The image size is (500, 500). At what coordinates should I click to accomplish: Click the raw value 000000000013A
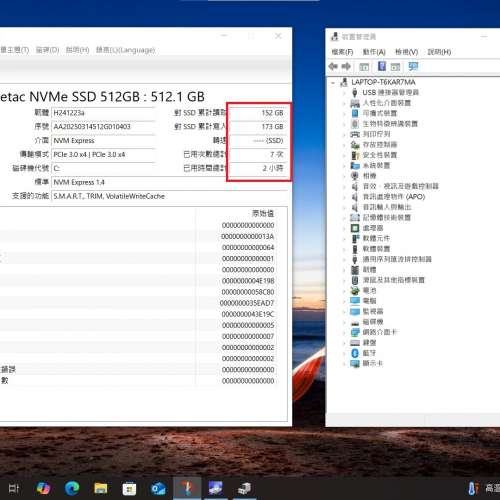tap(247, 237)
